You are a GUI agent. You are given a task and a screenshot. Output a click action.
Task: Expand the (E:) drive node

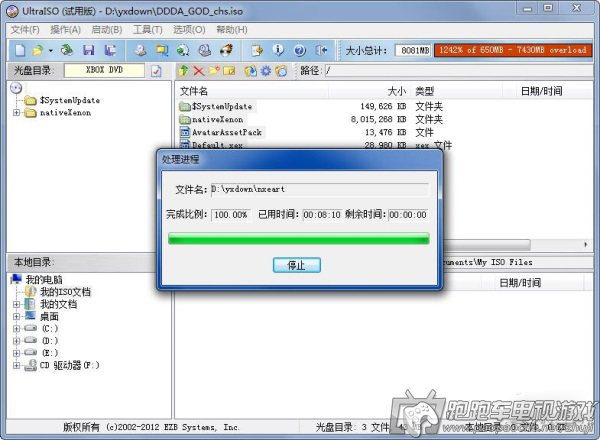[16, 353]
